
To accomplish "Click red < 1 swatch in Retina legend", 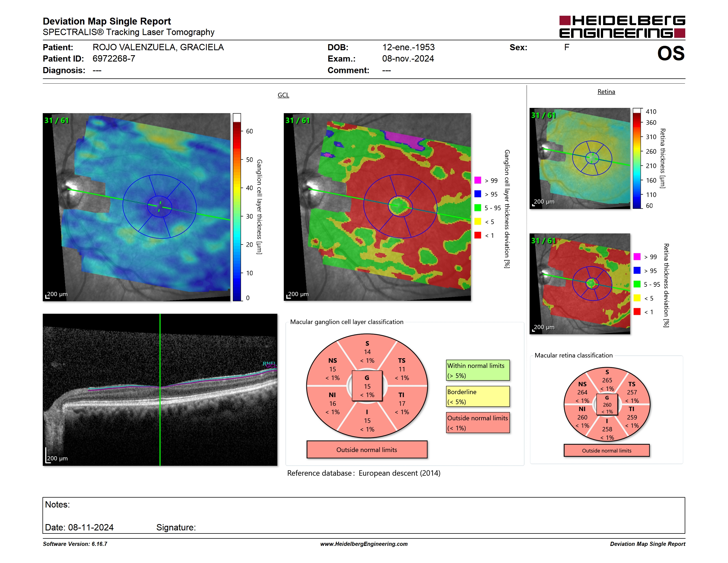I will tap(637, 312).
